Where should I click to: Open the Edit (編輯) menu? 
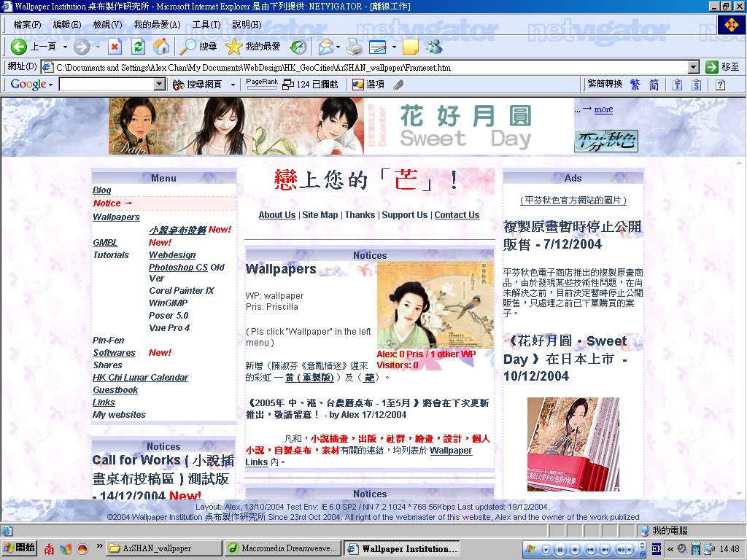point(66,24)
